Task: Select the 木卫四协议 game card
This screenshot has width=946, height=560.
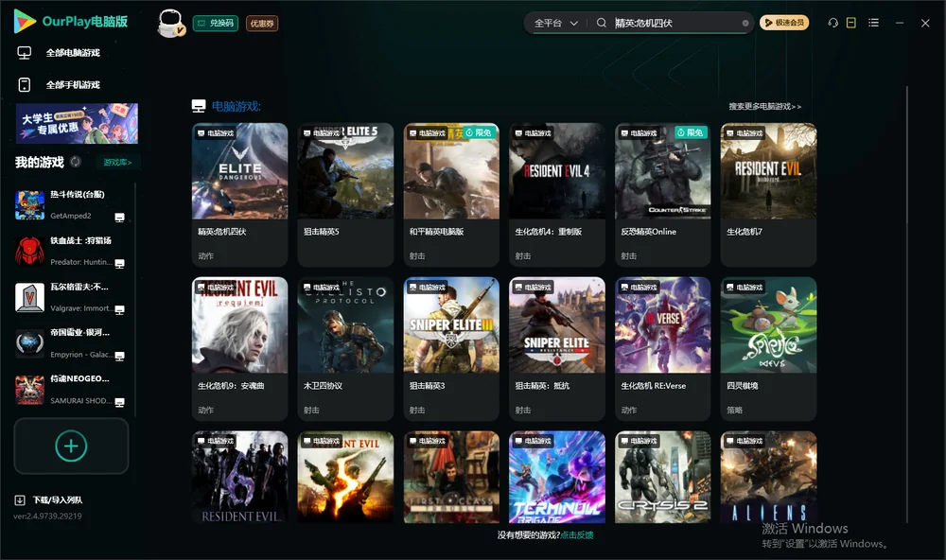Action: click(345, 349)
